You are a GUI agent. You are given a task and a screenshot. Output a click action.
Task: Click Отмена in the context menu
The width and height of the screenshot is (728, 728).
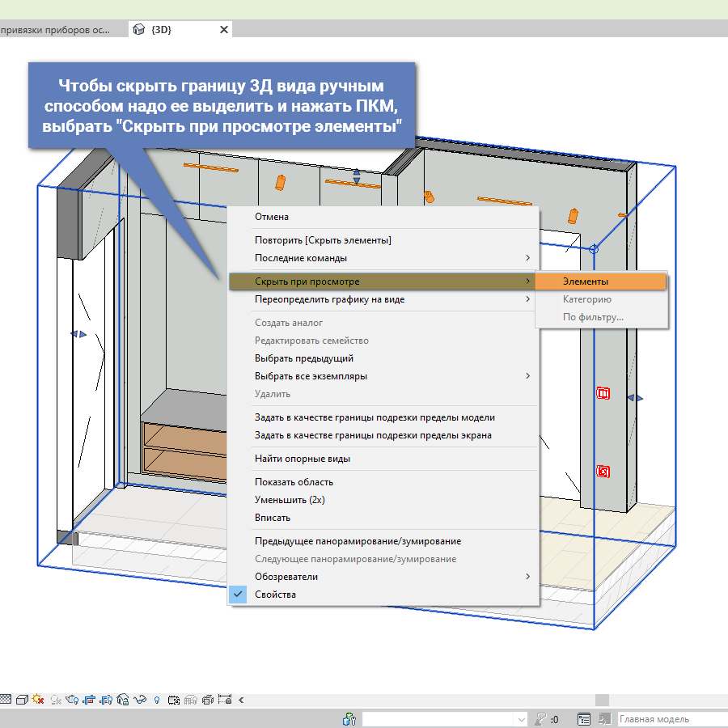(x=272, y=217)
